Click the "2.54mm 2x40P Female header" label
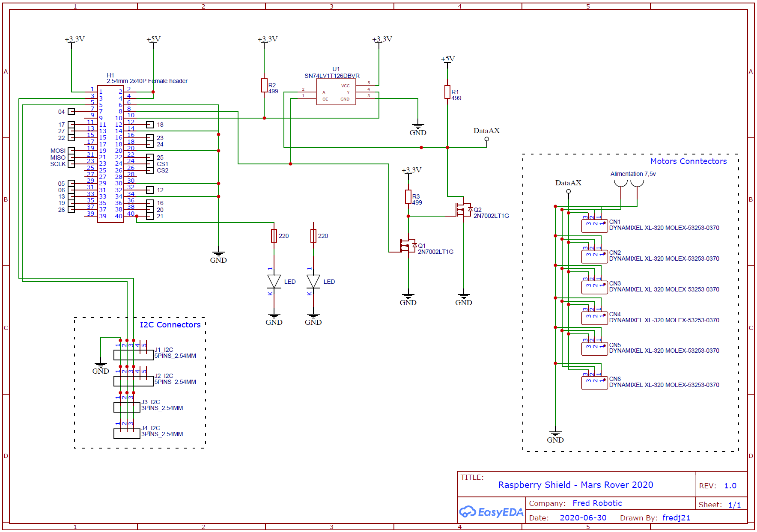 (147, 81)
